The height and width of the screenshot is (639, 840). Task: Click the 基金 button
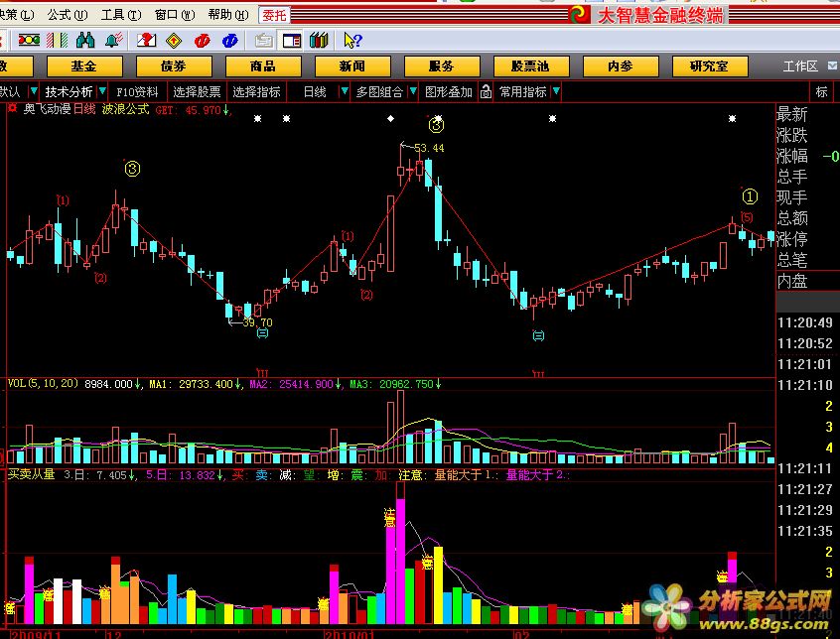pyautogui.click(x=84, y=66)
